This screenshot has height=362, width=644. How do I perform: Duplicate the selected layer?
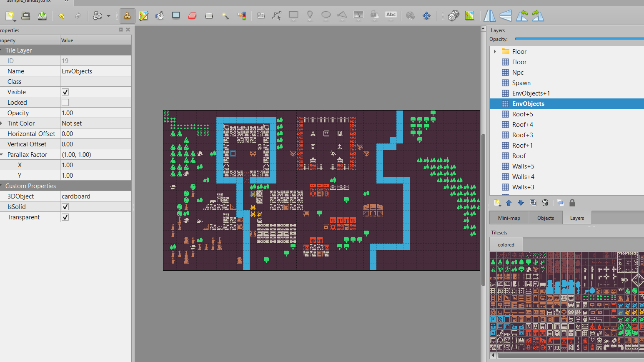533,203
